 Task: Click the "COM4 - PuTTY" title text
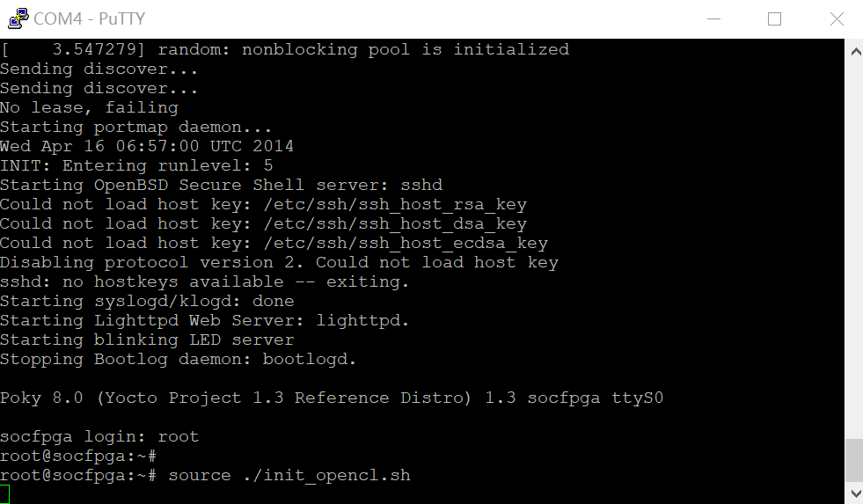[89, 18]
